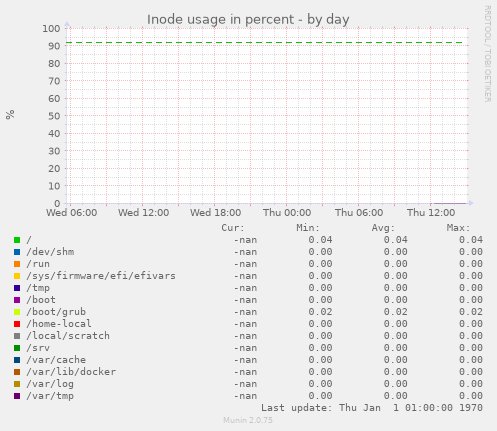
Task: Click the % y-axis unit label
Action: pyautogui.click(x=10, y=114)
